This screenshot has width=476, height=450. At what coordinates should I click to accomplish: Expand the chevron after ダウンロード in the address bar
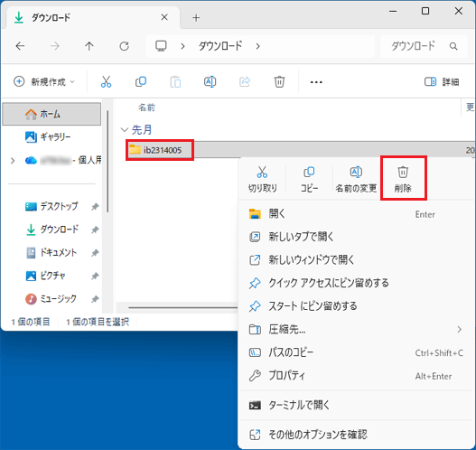257,46
